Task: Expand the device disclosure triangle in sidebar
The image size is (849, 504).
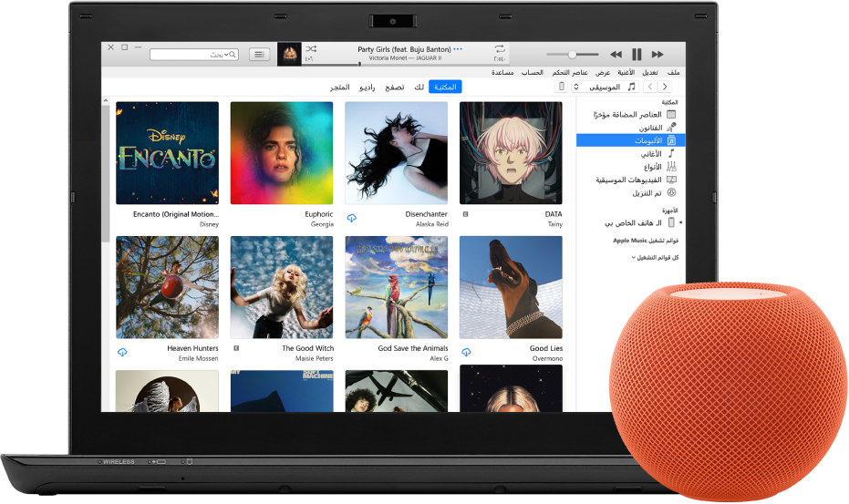Action: tap(680, 222)
